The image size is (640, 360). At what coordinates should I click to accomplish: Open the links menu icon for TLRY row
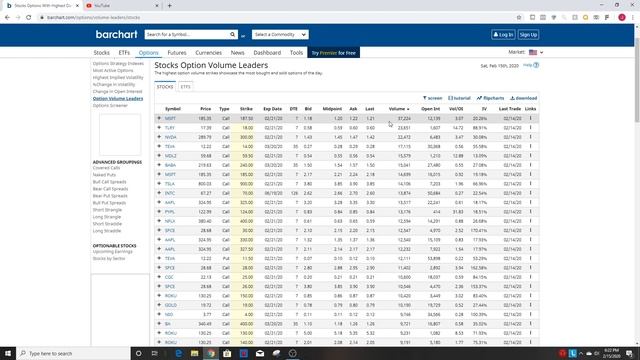click(x=530, y=128)
